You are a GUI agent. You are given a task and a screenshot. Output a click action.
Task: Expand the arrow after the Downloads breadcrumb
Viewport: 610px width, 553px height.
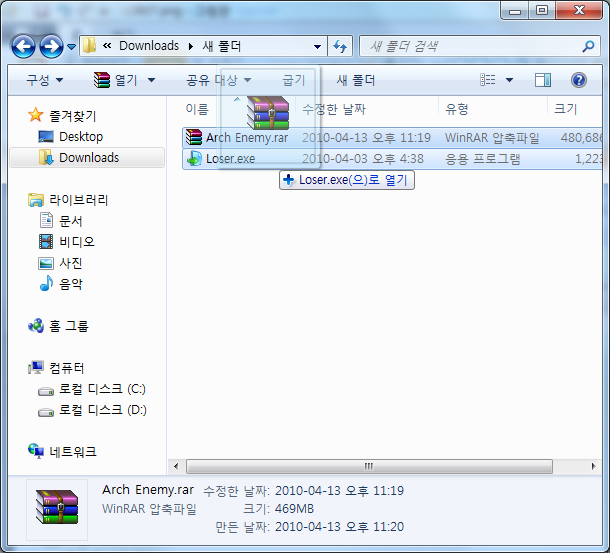coord(191,47)
